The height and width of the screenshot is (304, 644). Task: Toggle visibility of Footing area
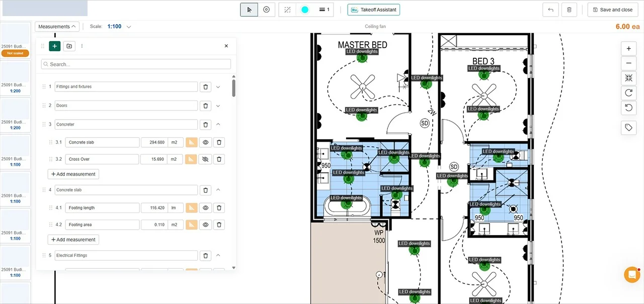point(205,225)
